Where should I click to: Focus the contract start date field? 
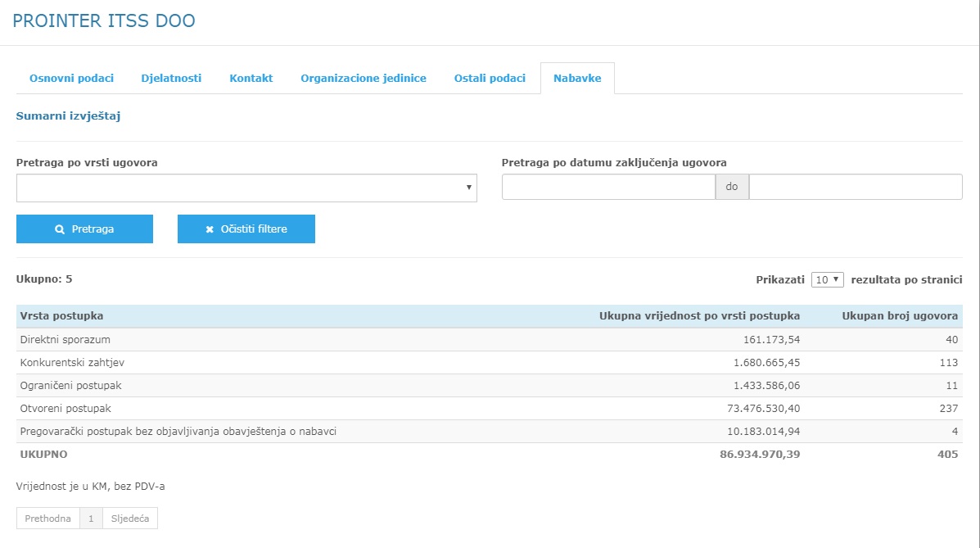(x=608, y=187)
